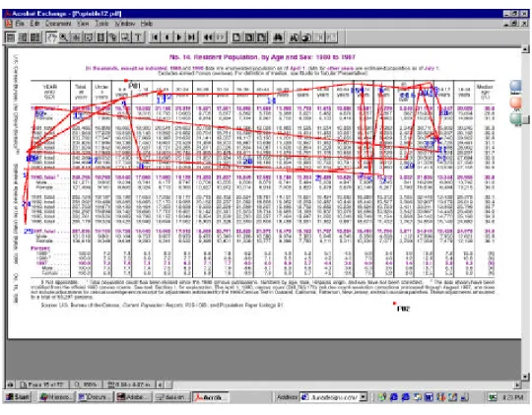This screenshot has width=532, height=415.
Task: Click the Go Back double-arrow button
Action: 208,37
